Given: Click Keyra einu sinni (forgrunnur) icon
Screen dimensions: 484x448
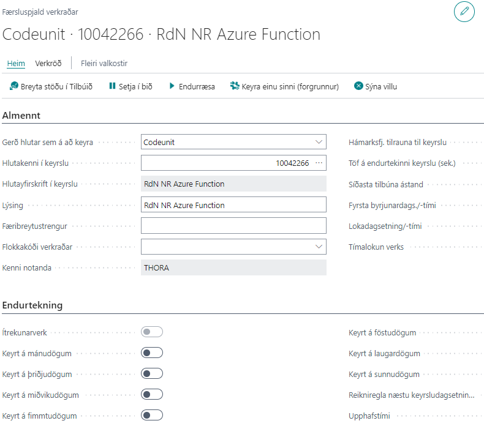Looking at the screenshot, I should click(x=234, y=86).
